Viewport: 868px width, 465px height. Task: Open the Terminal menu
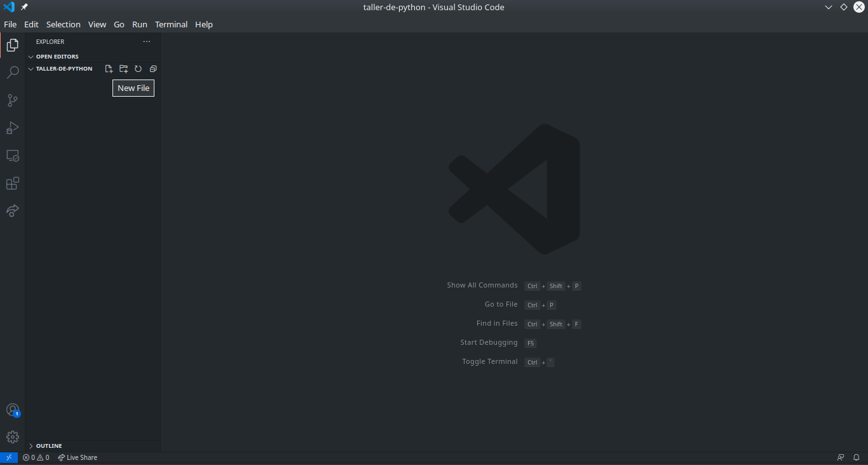pos(171,24)
